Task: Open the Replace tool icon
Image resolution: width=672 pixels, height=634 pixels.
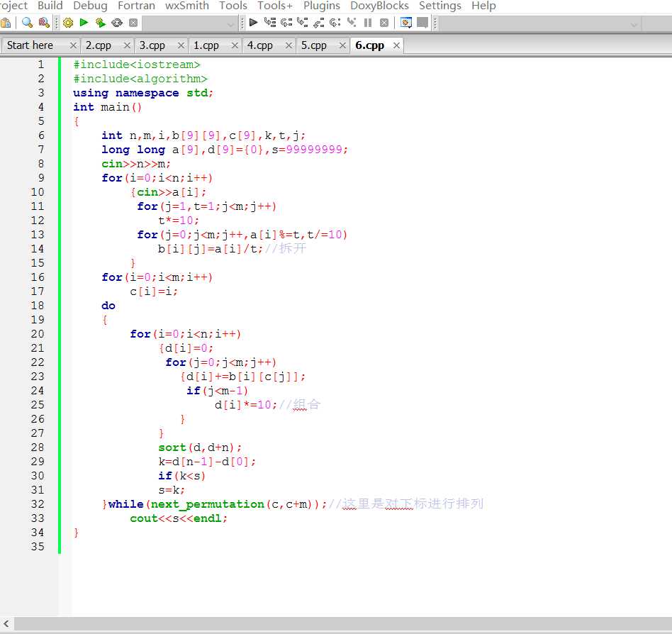Action: pyautogui.click(x=44, y=22)
